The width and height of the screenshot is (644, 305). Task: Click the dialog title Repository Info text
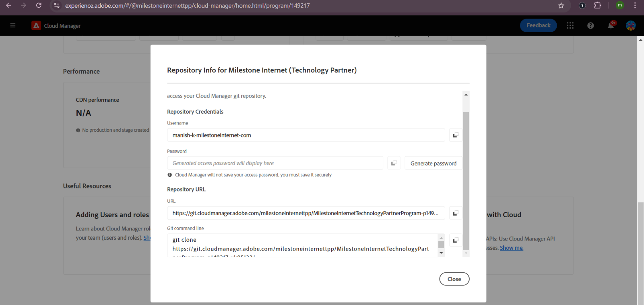click(262, 70)
